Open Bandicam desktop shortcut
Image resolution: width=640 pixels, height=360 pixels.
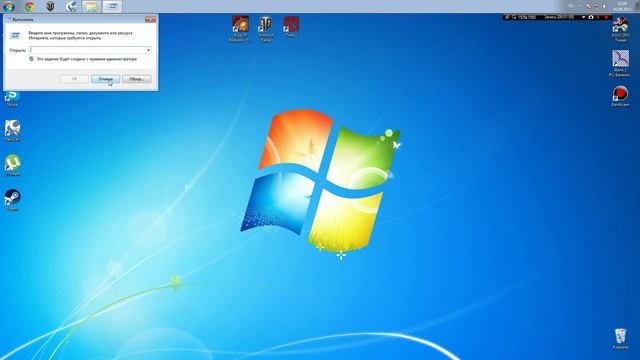coord(620,96)
